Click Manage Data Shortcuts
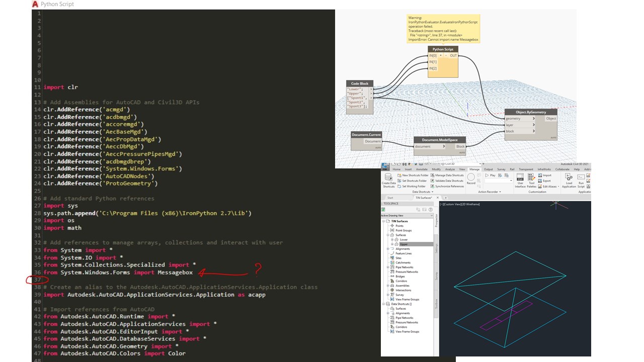 pyautogui.click(x=449, y=175)
